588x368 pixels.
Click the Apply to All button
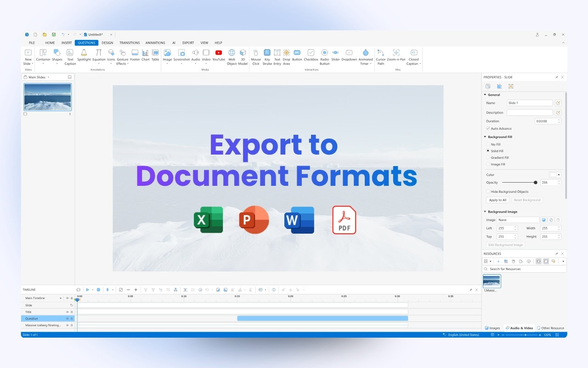pyautogui.click(x=498, y=200)
